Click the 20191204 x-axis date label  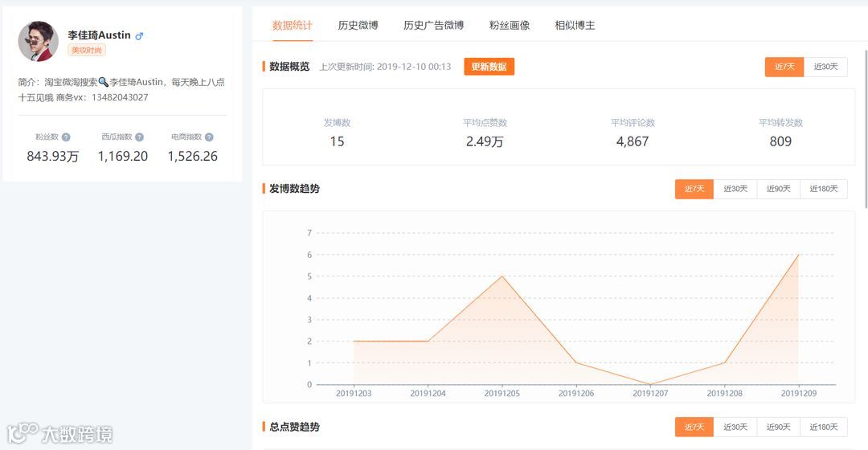click(428, 394)
